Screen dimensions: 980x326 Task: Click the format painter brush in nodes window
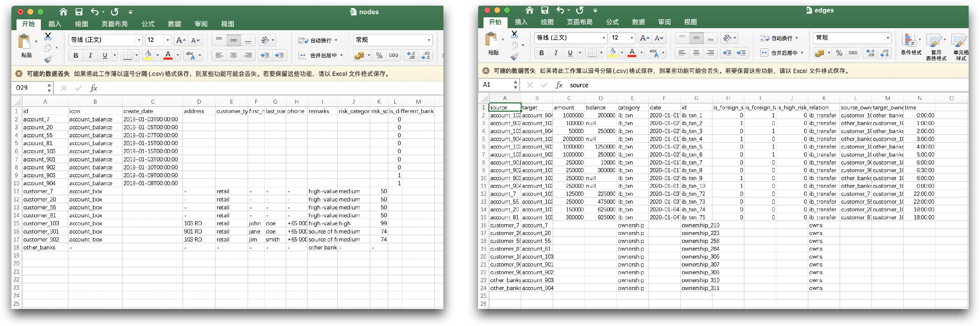(48, 59)
